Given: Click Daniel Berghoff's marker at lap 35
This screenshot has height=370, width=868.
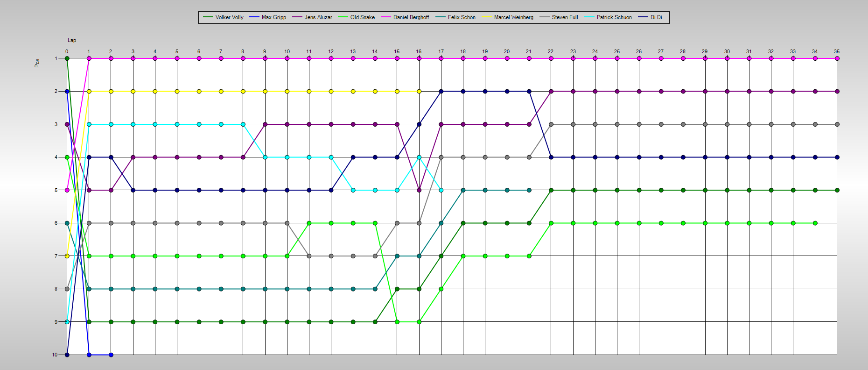Looking at the screenshot, I should tap(837, 58).
